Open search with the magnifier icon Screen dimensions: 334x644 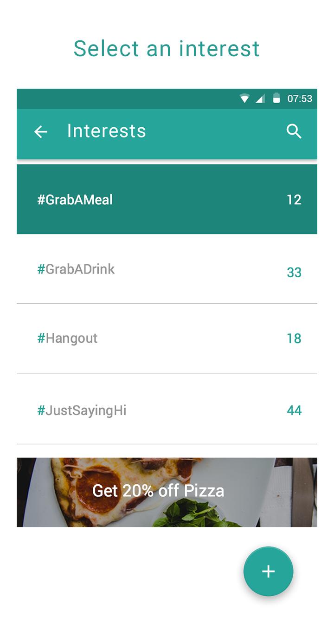coord(294,131)
